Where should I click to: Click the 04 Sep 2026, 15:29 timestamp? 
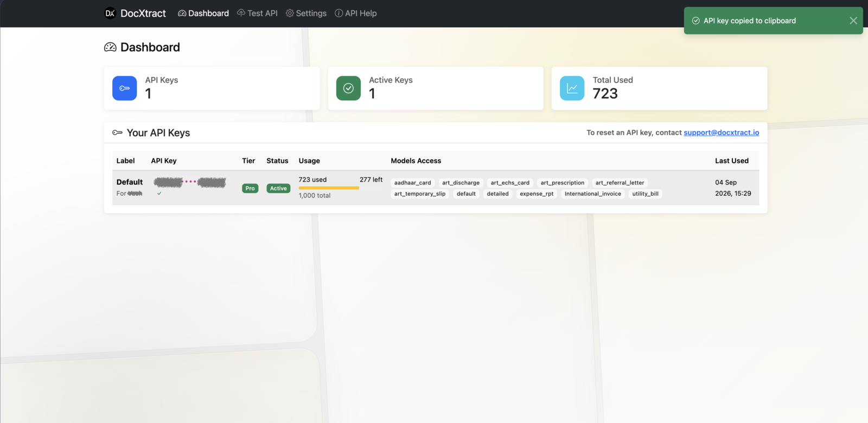point(733,188)
